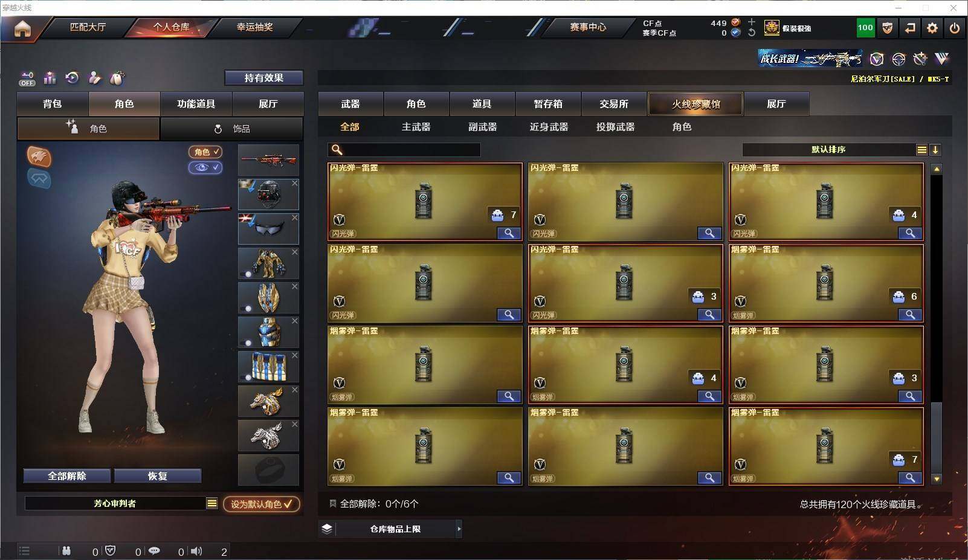Click the inventory vertical scrollbar thumb
Screen dimensions: 968x560
click(x=937, y=437)
